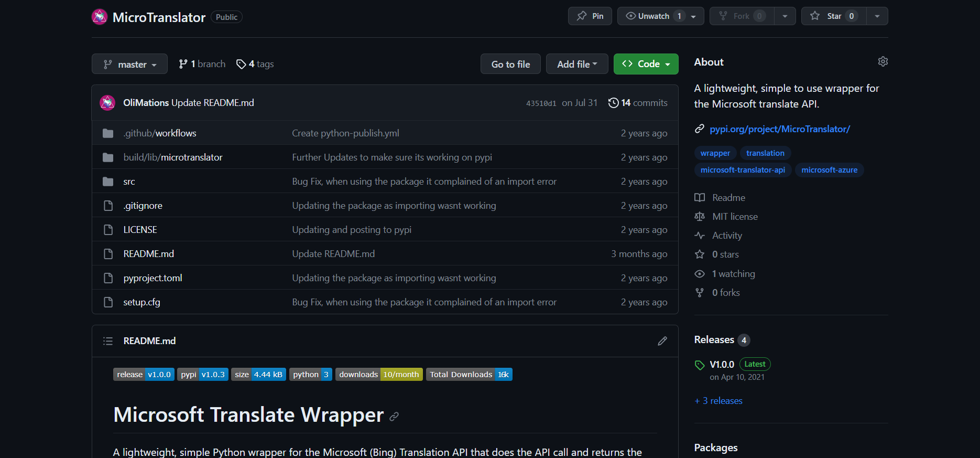Select the translation topic tag
The width and height of the screenshot is (980, 458).
tap(765, 153)
